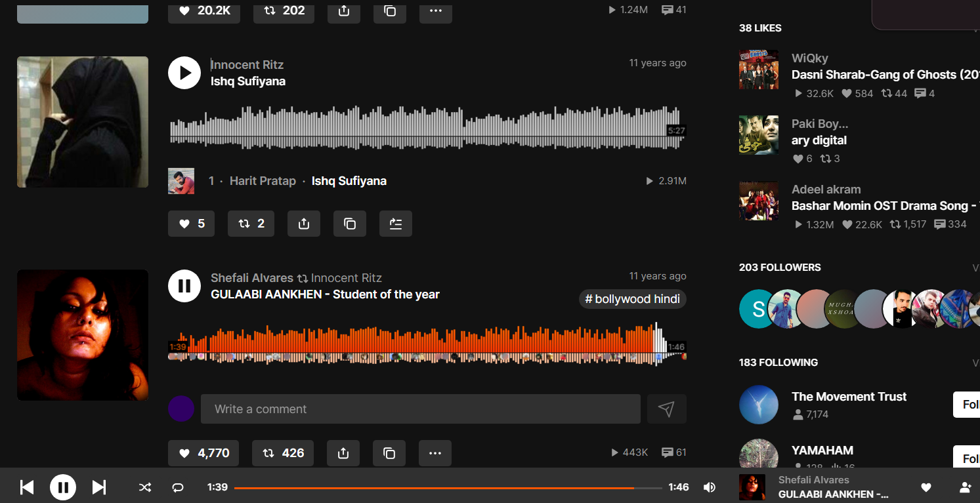This screenshot has width=980, height=503.
Task: Toggle shuffle in the bottom player
Action: [x=145, y=487]
